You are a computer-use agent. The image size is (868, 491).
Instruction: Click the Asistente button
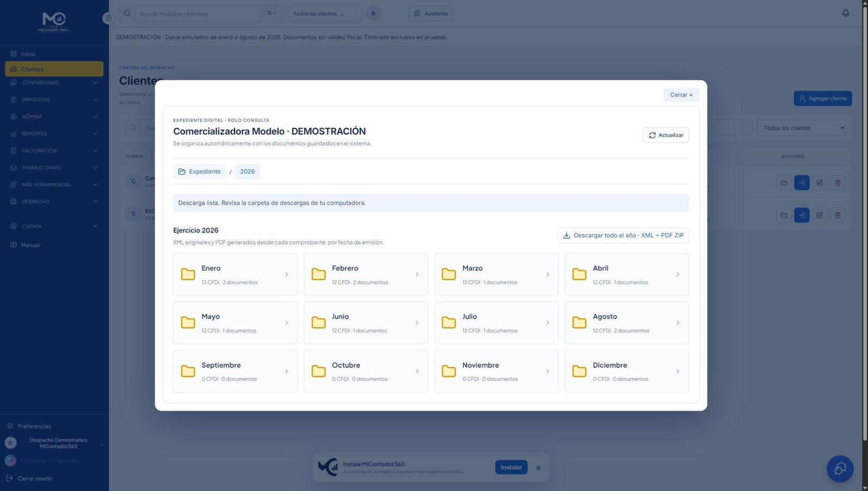(430, 14)
